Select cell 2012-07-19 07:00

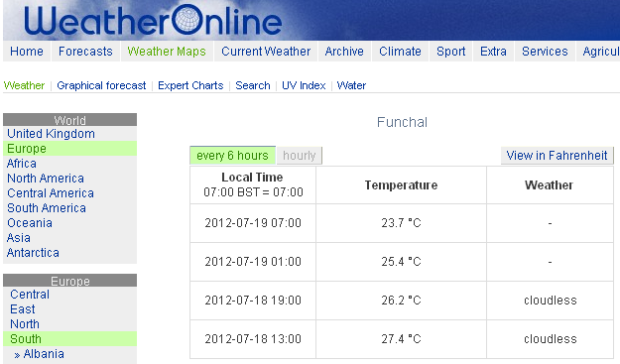click(253, 223)
